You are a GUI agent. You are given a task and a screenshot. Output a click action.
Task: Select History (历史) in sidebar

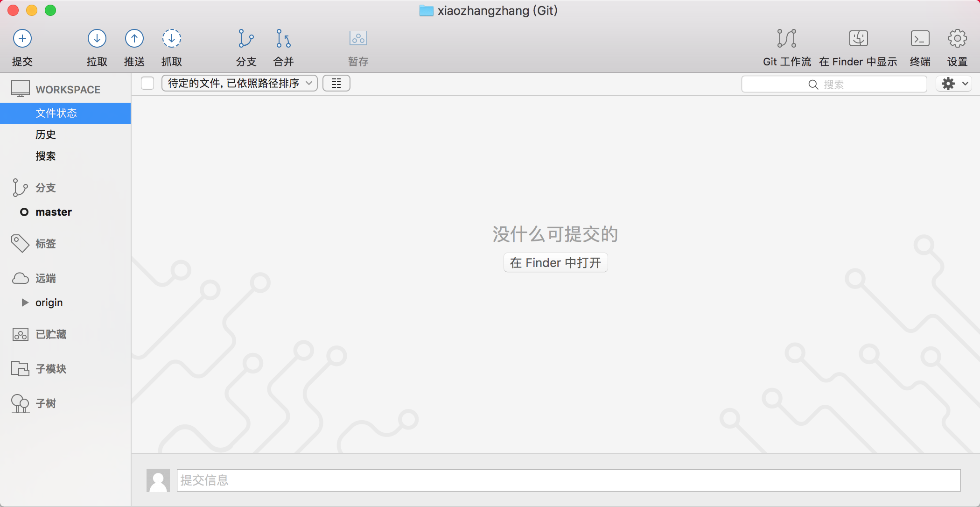[x=46, y=134]
